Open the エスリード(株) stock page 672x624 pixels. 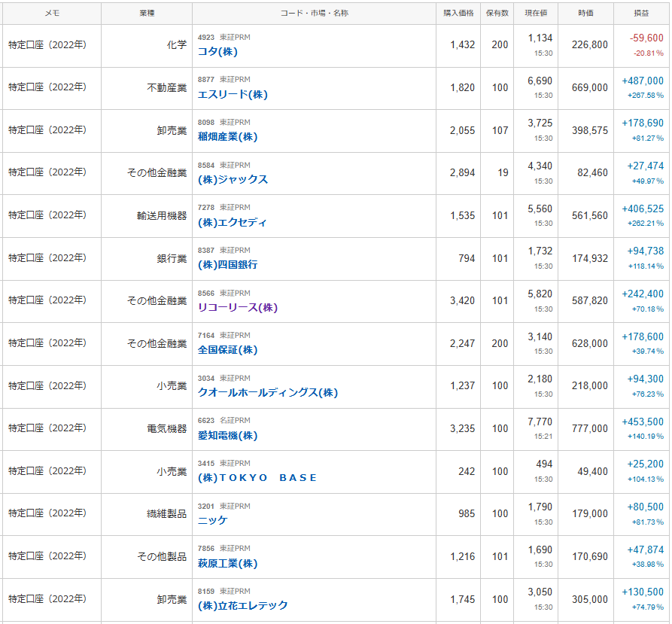click(x=233, y=94)
